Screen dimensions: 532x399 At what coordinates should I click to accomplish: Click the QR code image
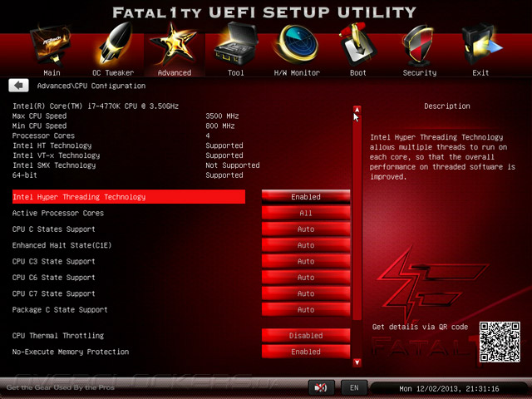coord(500,342)
